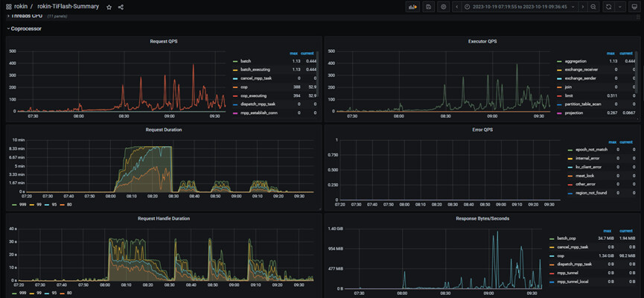Expand the Threads CPU row
This screenshot has width=644, height=298.
tap(26, 16)
